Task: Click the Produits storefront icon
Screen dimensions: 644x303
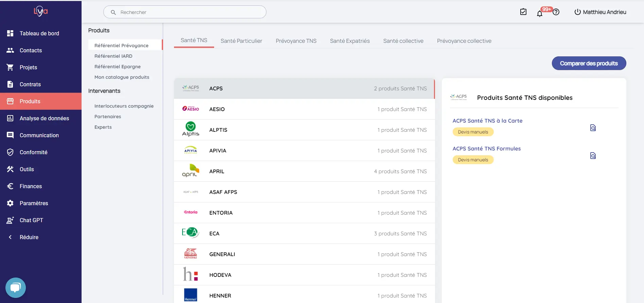Action: (x=10, y=101)
